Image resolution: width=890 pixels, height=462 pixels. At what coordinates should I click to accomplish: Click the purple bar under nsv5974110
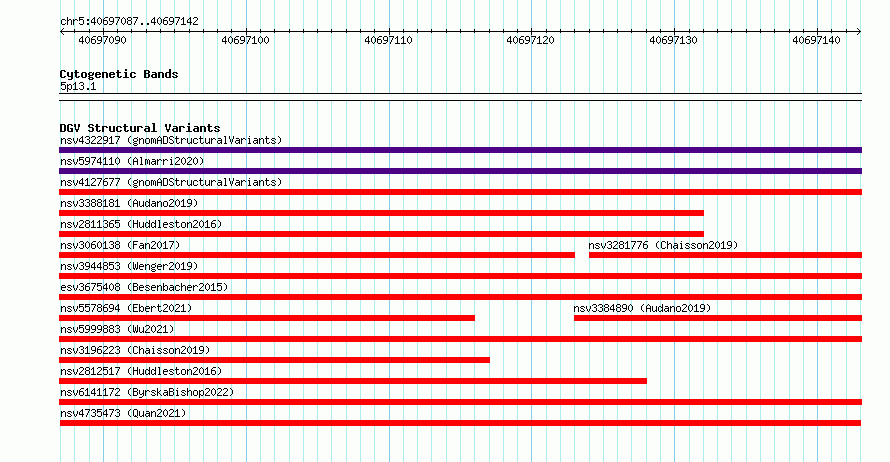(460, 171)
